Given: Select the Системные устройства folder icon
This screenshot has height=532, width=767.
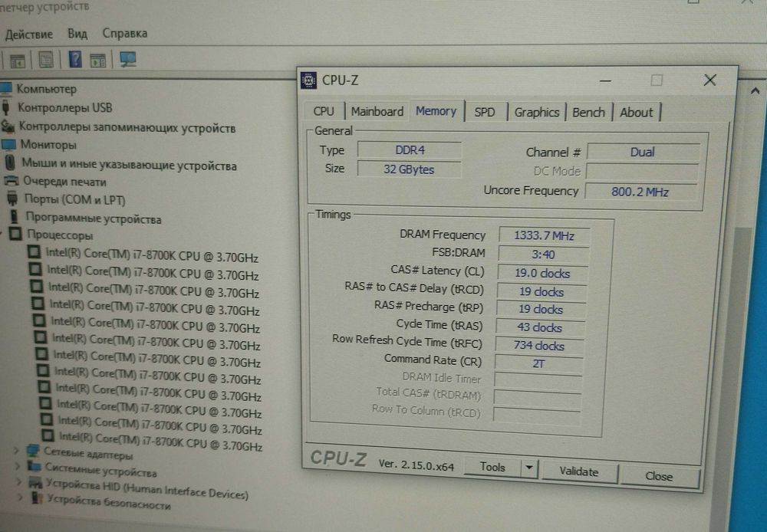Looking at the screenshot, I should tap(34, 467).
